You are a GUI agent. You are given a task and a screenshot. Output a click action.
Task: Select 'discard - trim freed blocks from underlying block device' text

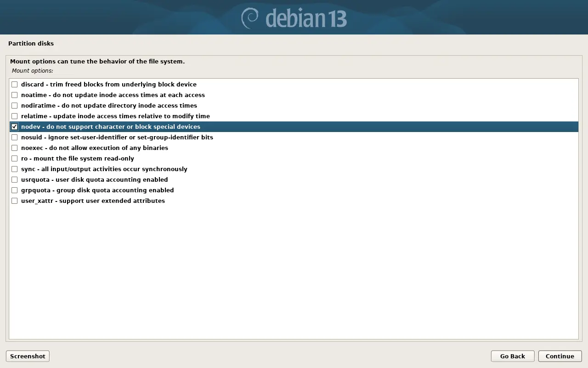[109, 85]
